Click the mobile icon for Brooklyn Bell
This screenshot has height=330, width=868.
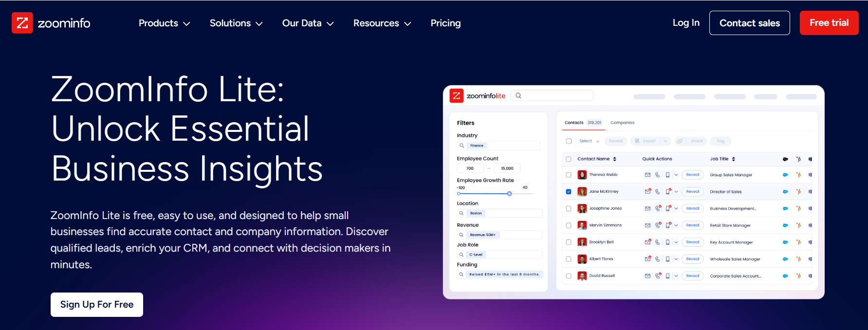[x=668, y=242]
